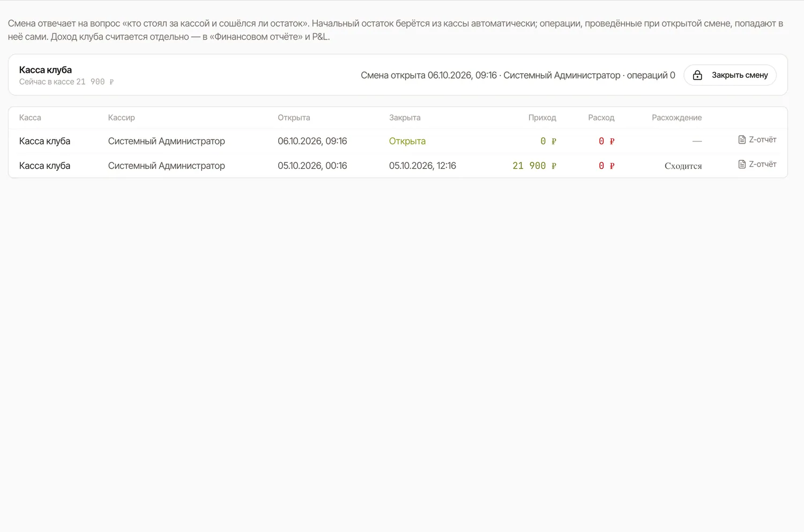Screen dimensions: 804x532
Task: Select the opened date «06.10.2026, 09:16» in the table
Action: tap(312, 141)
